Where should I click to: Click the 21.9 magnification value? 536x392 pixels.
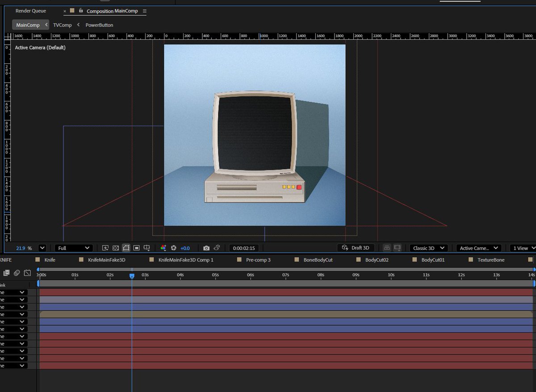point(21,248)
